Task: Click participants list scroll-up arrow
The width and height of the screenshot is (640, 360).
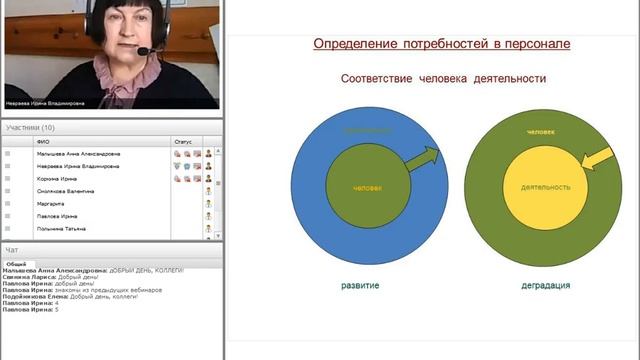Action: pyautogui.click(x=218, y=151)
